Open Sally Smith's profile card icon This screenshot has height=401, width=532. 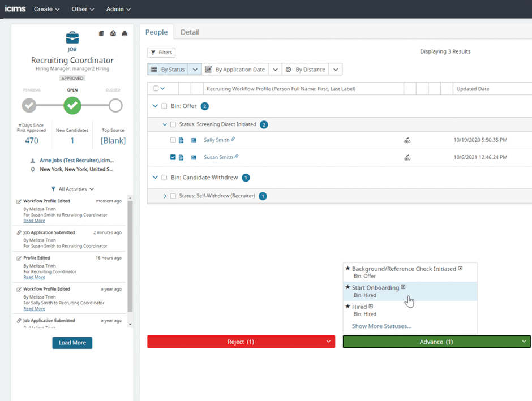point(194,140)
